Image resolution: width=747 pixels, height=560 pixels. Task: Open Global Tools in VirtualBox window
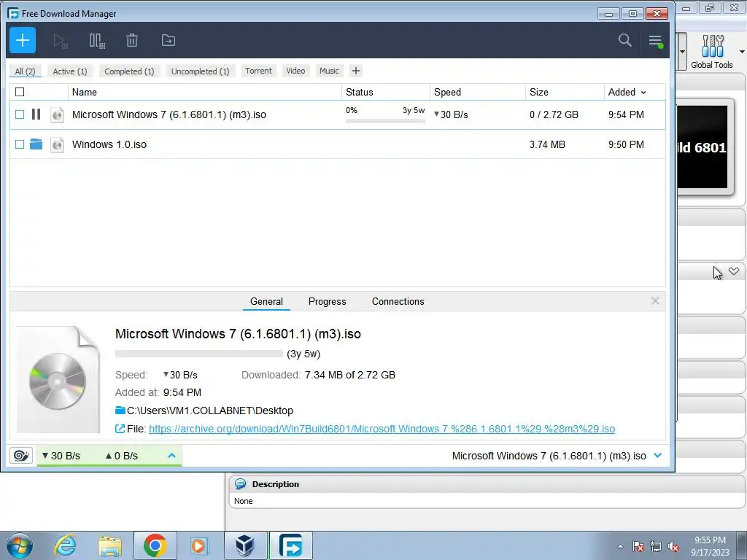click(x=712, y=52)
